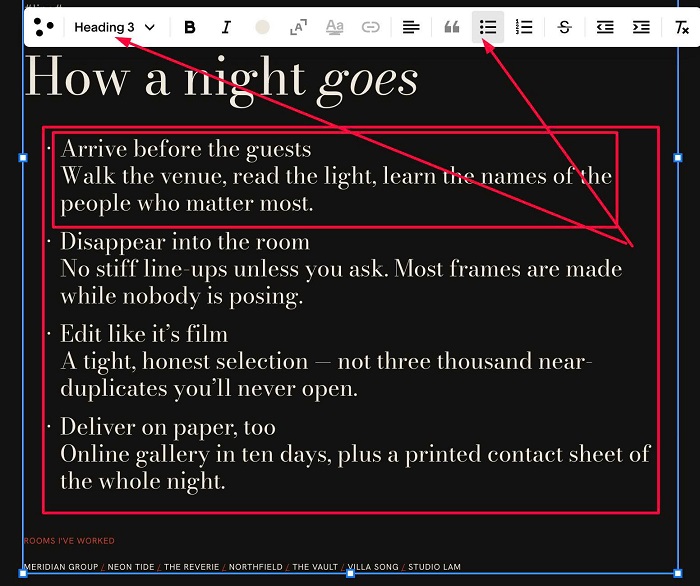Toggle strikethrough formatting
This screenshot has width=700, height=586.
pyautogui.click(x=565, y=27)
